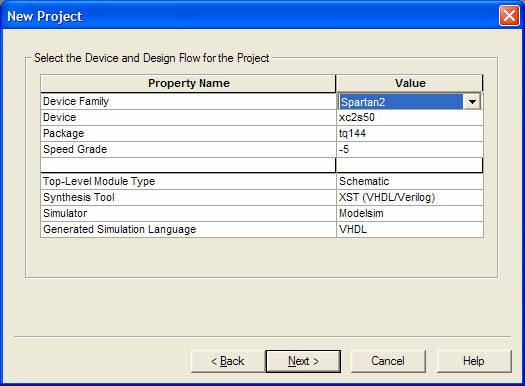Image resolution: width=525 pixels, height=386 pixels.
Task: Click the tq144 Package value cell
Action: point(409,134)
